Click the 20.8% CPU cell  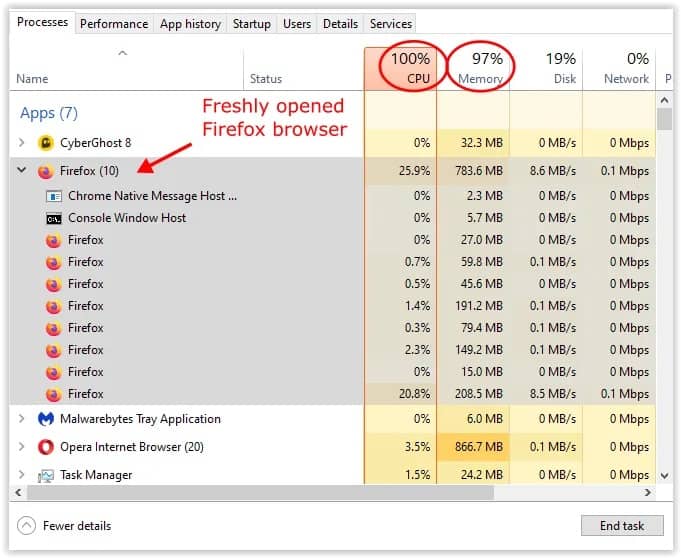(x=400, y=394)
